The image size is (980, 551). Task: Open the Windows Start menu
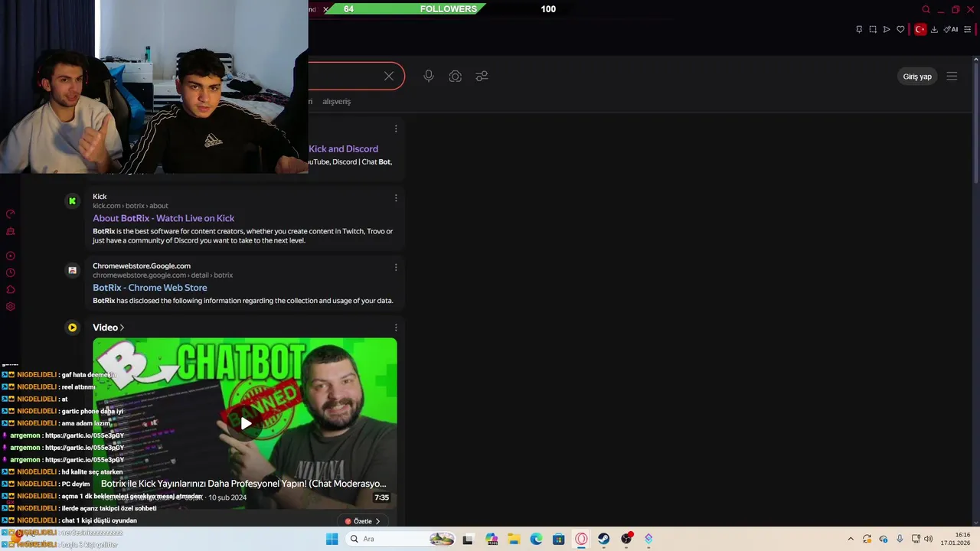point(332,539)
